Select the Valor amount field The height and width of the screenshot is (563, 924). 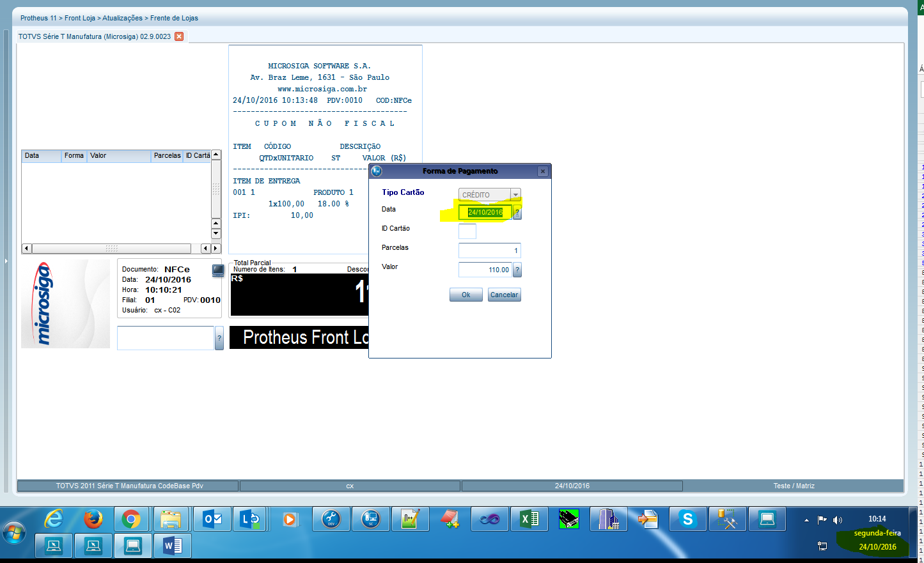coord(485,270)
